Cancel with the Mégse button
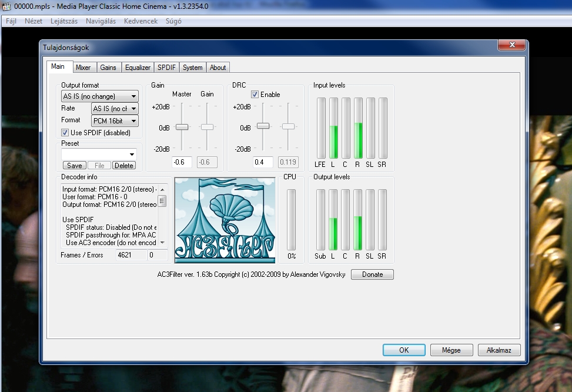Screen dimensions: 572x392 click(x=451, y=350)
